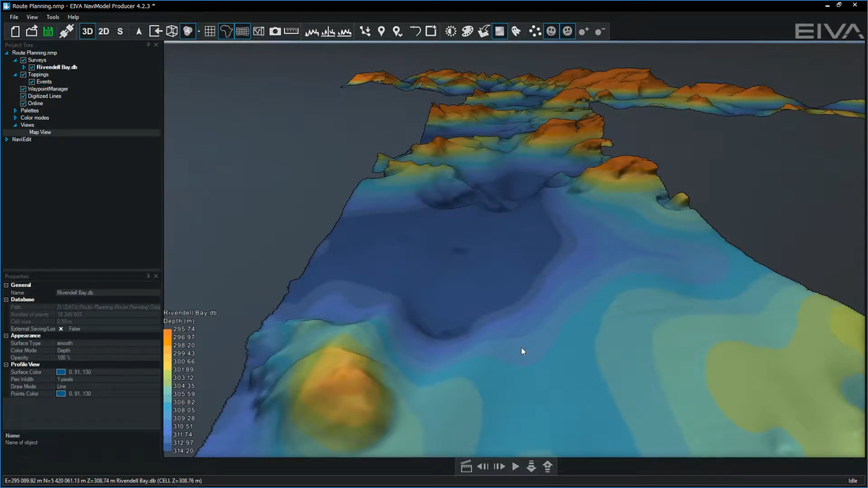The width and height of the screenshot is (868, 488).
Task: Toggle the Africa map background icon
Action: tap(226, 32)
